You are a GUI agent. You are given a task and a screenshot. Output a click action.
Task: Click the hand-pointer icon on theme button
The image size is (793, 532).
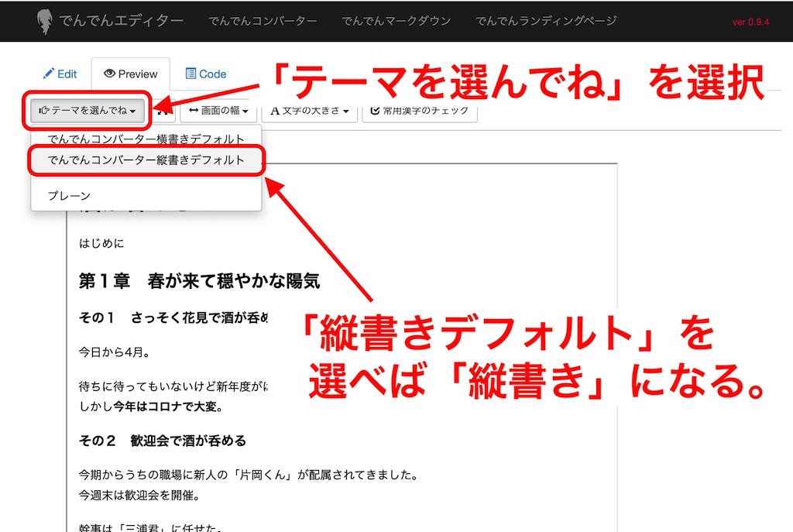coord(44,111)
